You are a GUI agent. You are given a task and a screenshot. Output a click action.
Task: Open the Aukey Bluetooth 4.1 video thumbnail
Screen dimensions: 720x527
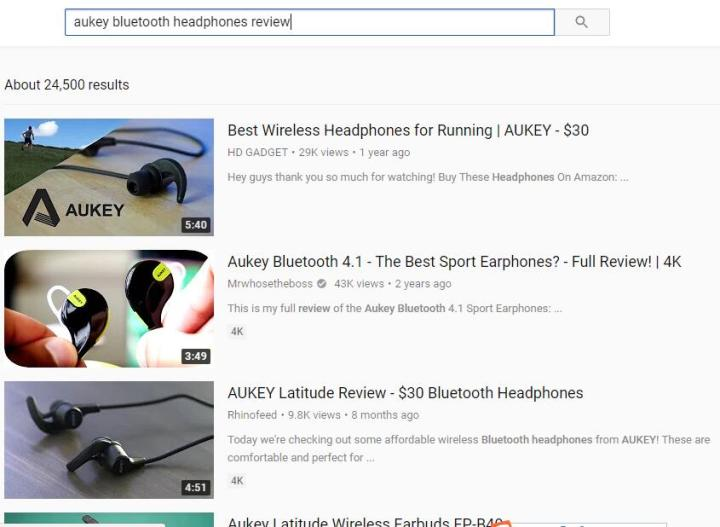[x=109, y=308]
